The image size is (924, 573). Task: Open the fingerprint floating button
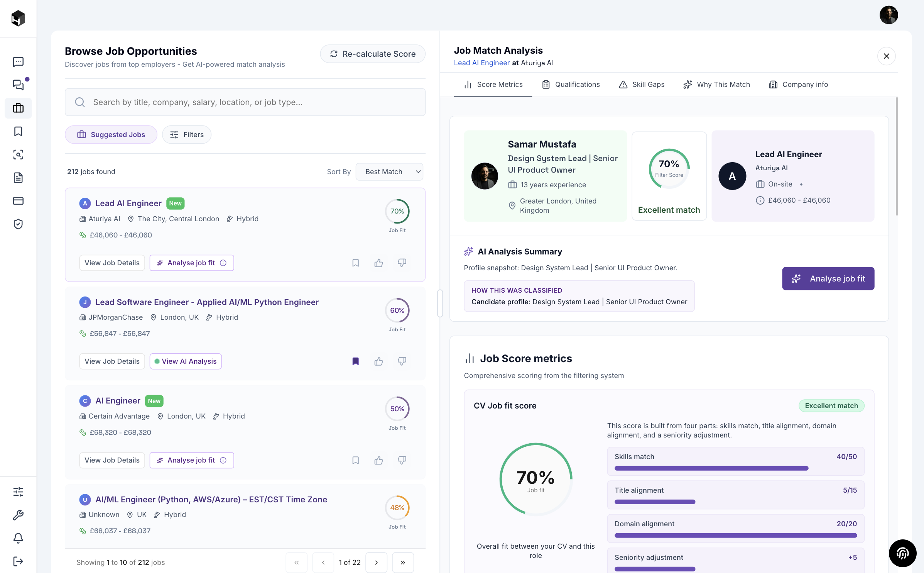pyautogui.click(x=902, y=553)
